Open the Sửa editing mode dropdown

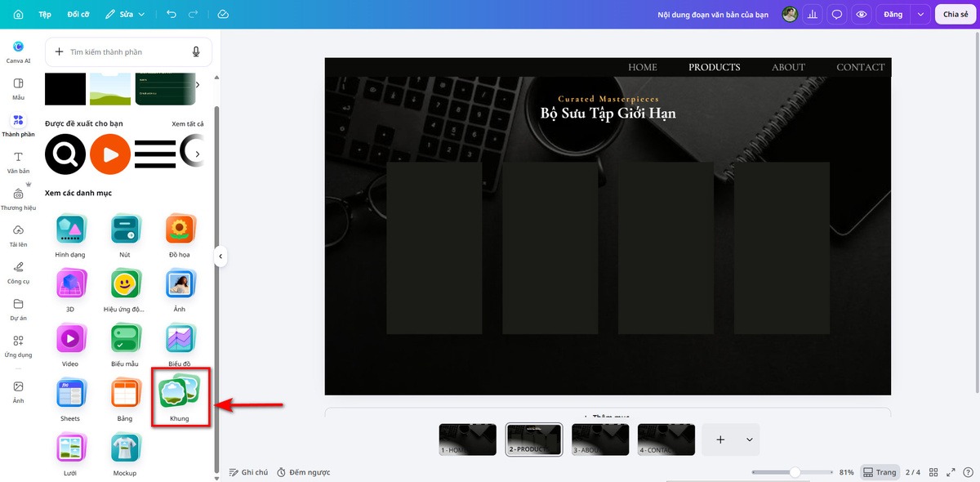pos(126,14)
